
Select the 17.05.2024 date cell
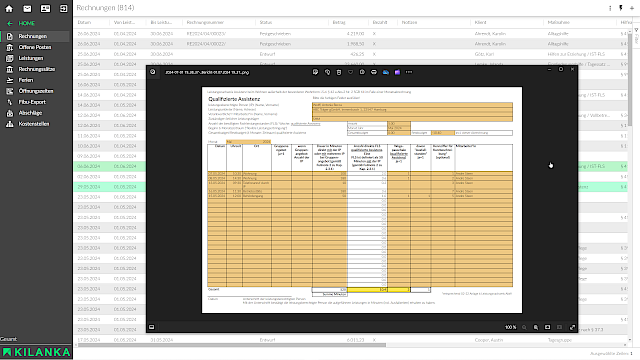[x=89, y=340]
